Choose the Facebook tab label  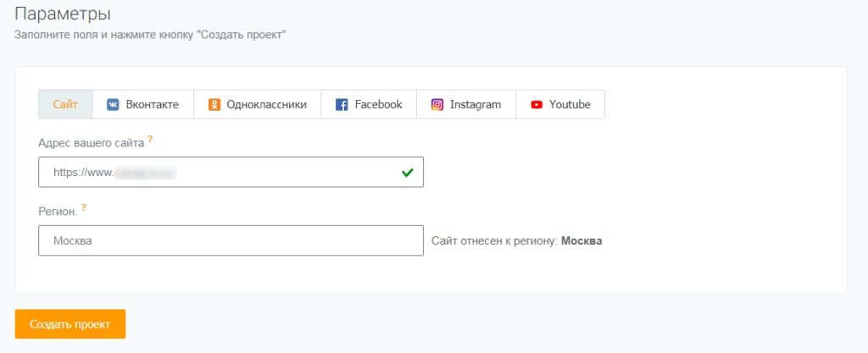click(378, 105)
